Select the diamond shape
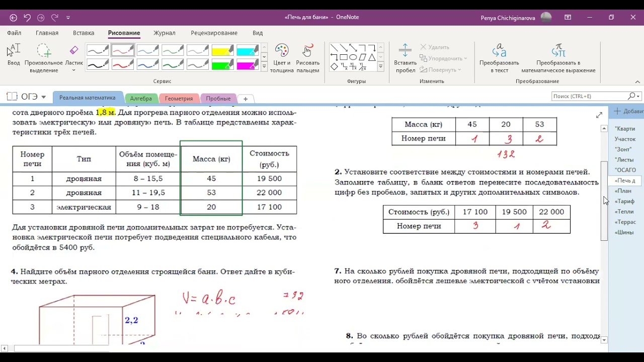 click(x=334, y=66)
